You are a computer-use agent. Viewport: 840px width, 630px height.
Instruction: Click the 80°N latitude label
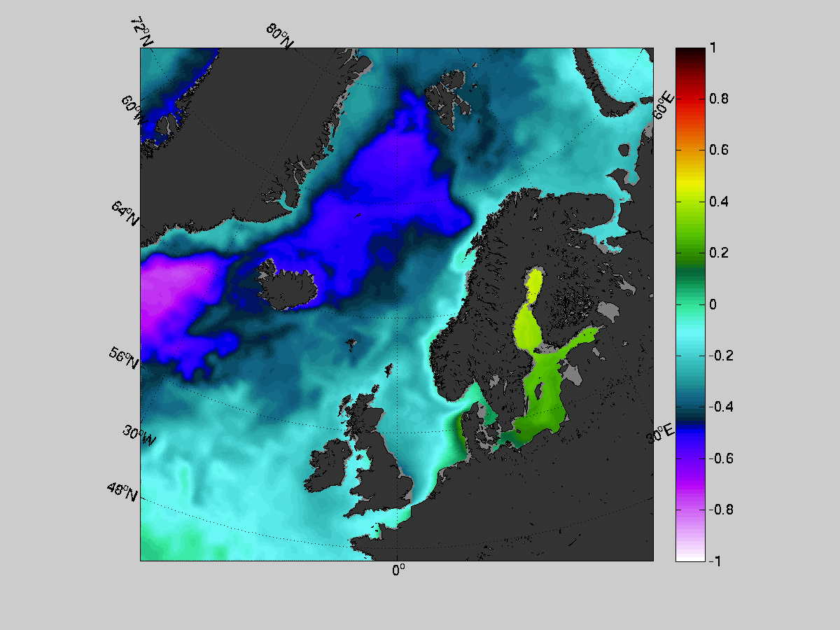tap(279, 36)
